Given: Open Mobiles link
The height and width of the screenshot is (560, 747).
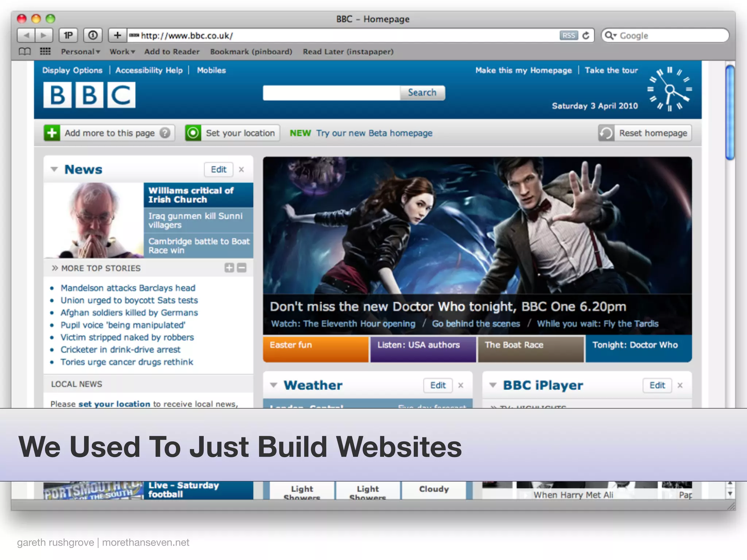Looking at the screenshot, I should pos(211,70).
